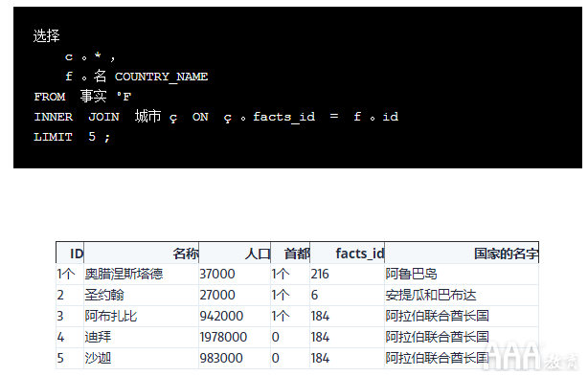Click 城市 in the code block

click(148, 117)
